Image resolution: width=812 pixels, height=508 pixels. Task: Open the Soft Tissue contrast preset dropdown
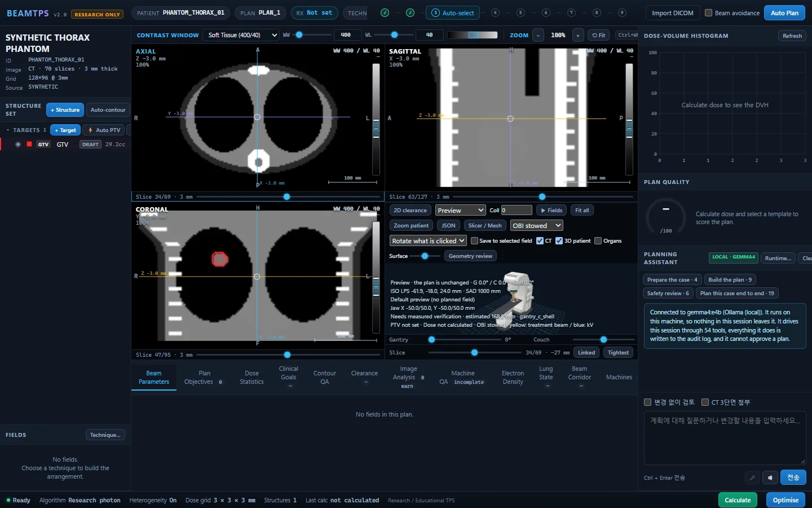(241, 35)
